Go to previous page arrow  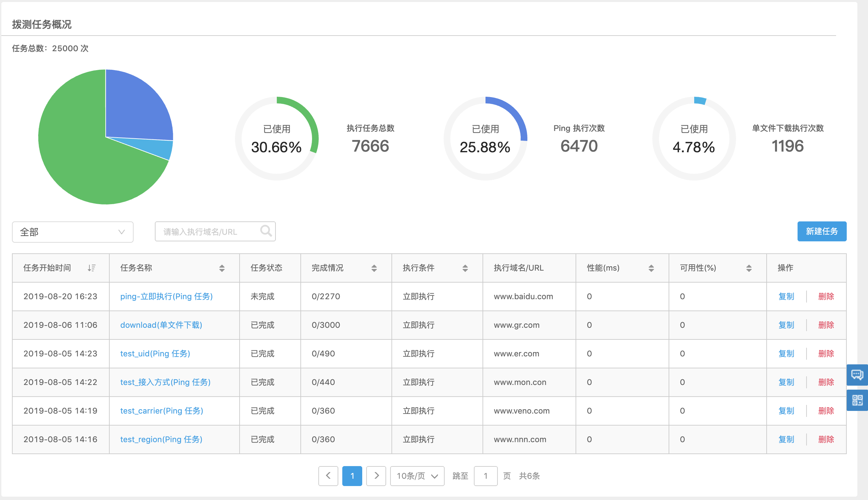point(328,476)
